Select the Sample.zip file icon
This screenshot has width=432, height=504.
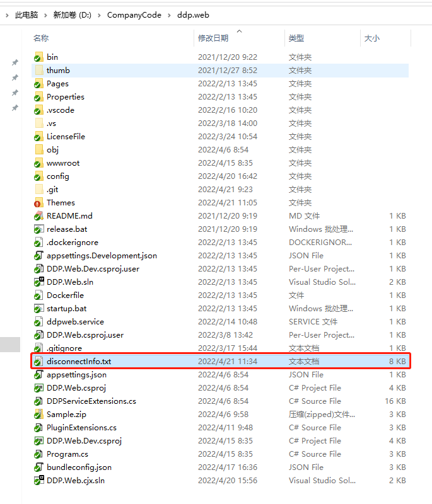click(x=38, y=415)
